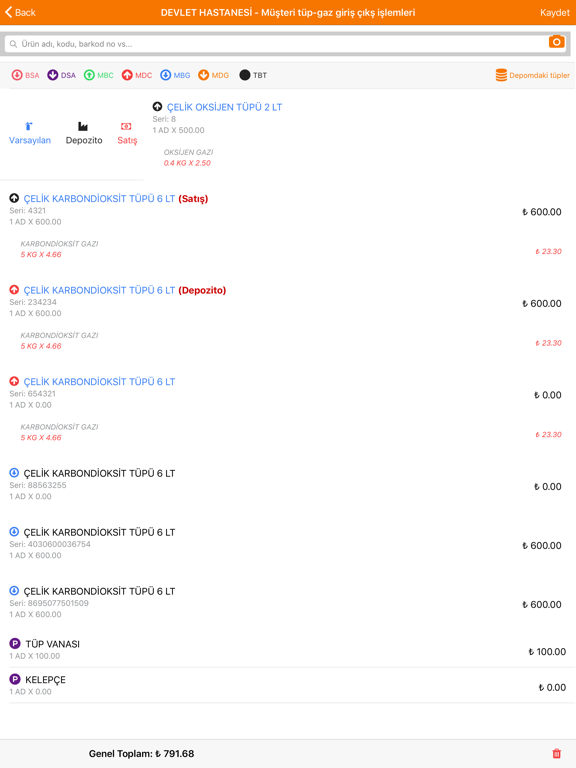Select the TBT black circle icon
Screen dimensions: 576x768
pos(244,75)
